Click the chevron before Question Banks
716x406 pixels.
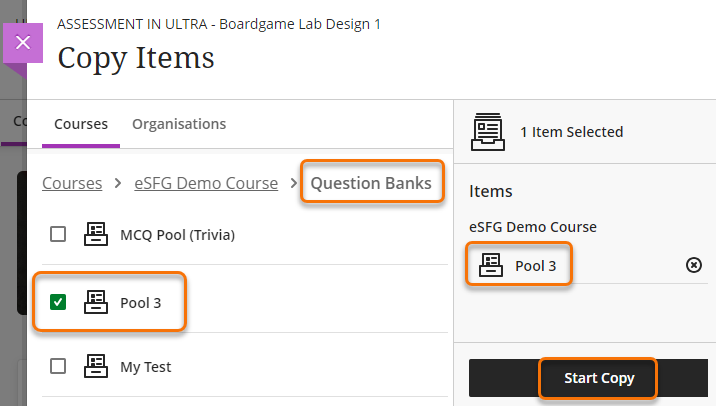[294, 184]
